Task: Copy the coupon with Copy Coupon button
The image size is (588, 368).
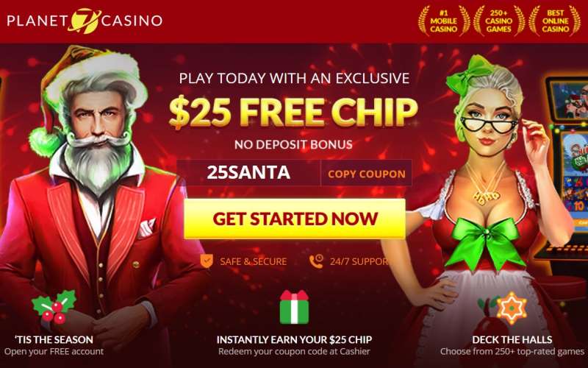Action: (366, 174)
